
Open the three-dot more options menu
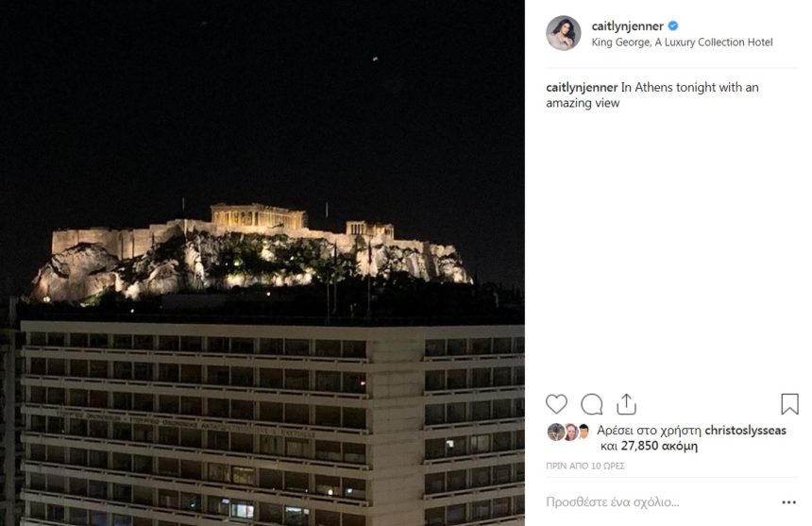[788, 502]
